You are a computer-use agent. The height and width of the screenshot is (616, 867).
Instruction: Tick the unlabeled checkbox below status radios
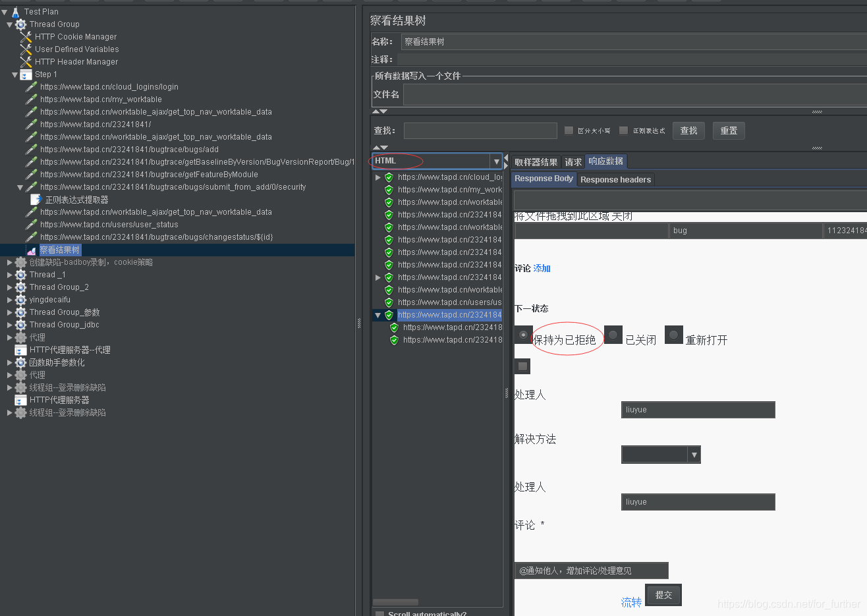[522, 366]
